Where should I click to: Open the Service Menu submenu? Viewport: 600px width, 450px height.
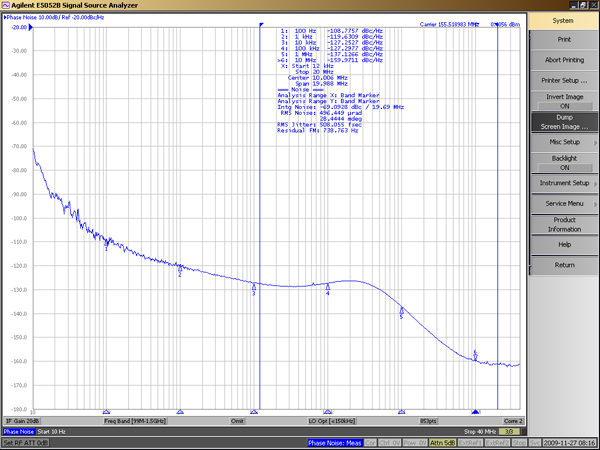pos(564,203)
